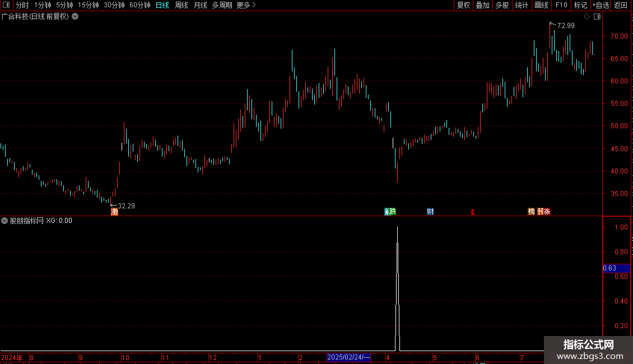This screenshot has height=364, width=633.
Task: Click the 70.00 price axis label
Action: pyautogui.click(x=619, y=36)
